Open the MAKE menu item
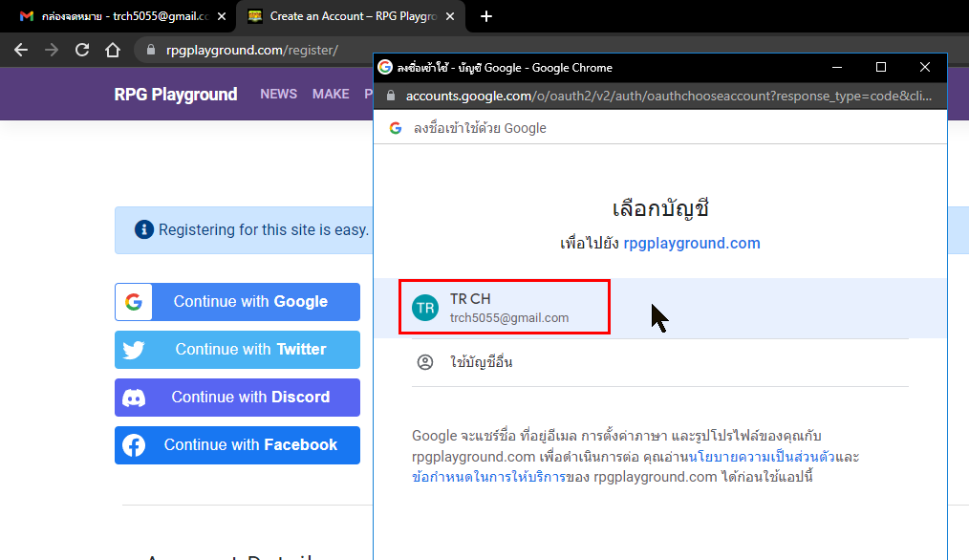Screen dimensions: 969x560 click(x=331, y=94)
